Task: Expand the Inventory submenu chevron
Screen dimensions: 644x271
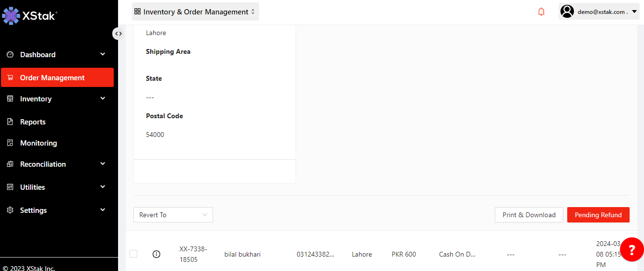Action: coord(103,99)
